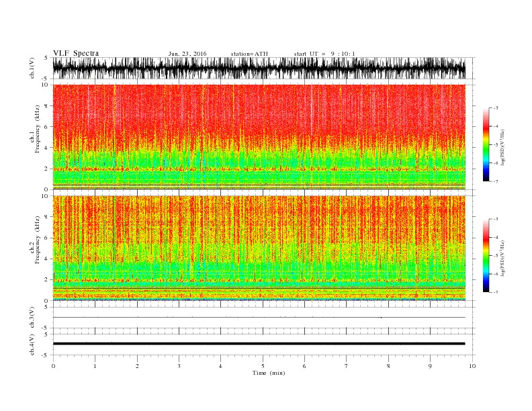
Task: Click the "-3" label on ch.1 color scale
Action: pos(496,108)
